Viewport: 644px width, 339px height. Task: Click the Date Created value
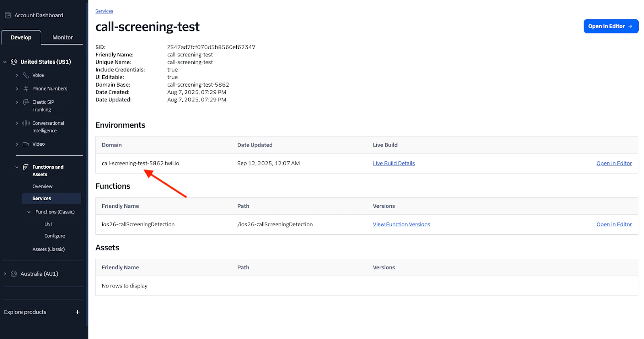(197, 92)
